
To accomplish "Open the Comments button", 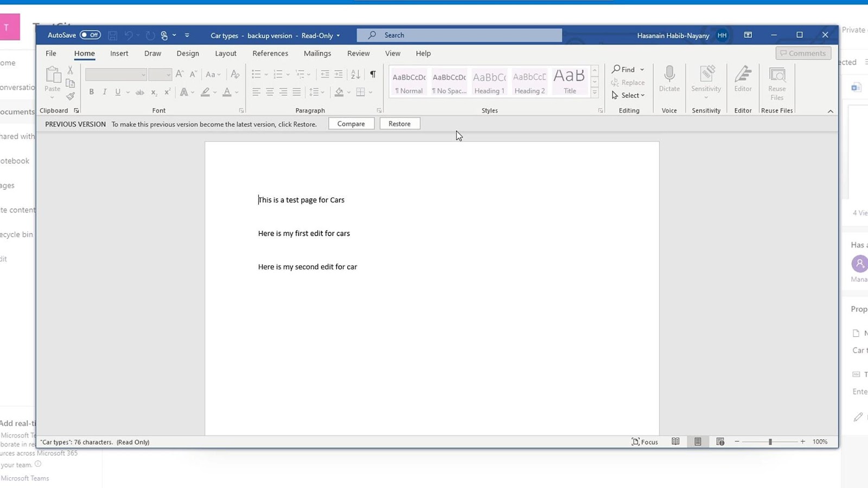I will tap(803, 53).
